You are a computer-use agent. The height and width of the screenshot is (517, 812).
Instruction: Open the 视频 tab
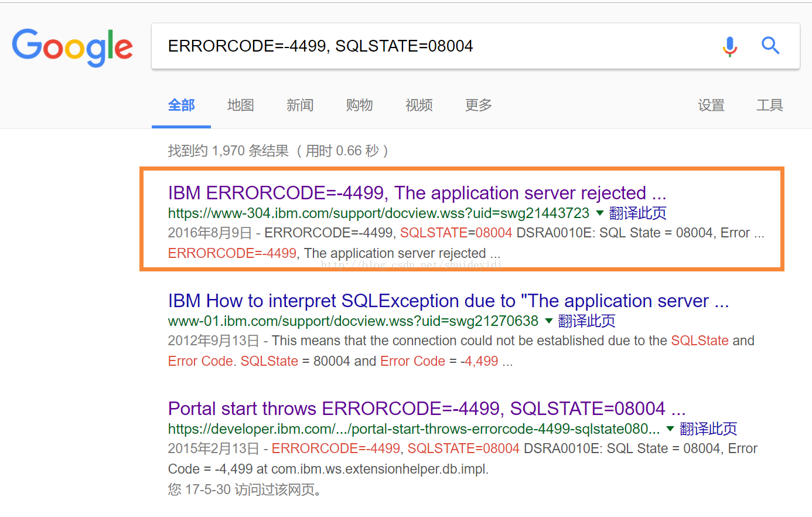tap(419, 106)
